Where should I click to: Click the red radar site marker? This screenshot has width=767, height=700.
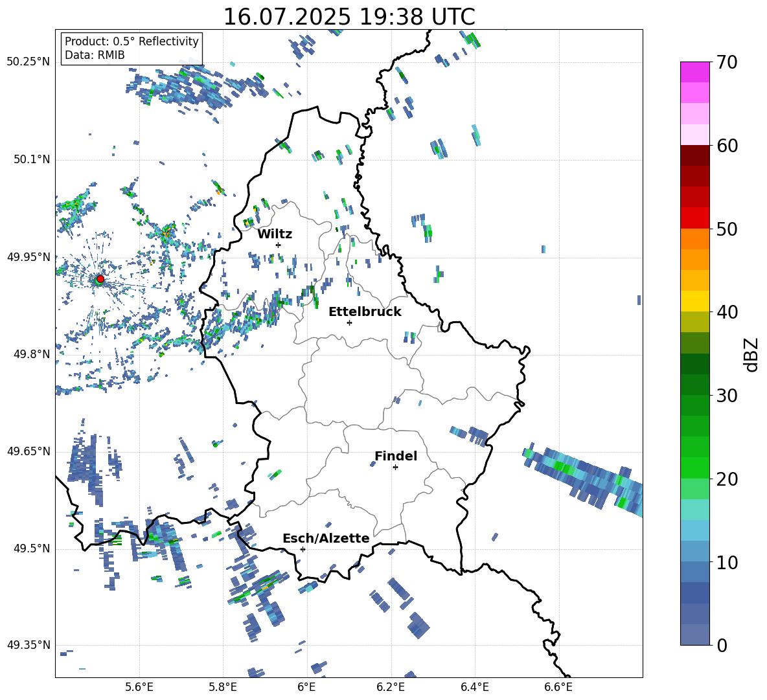(x=100, y=278)
